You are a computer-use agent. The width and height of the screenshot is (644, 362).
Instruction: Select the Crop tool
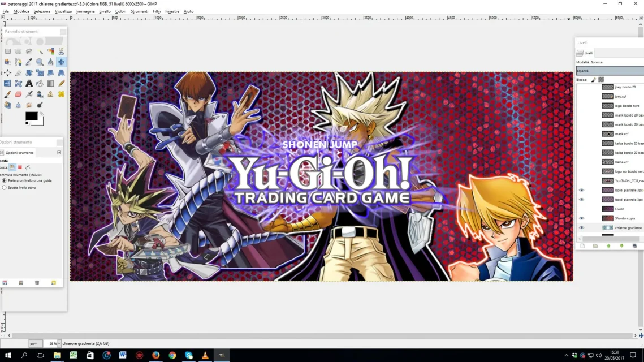pos(19,73)
